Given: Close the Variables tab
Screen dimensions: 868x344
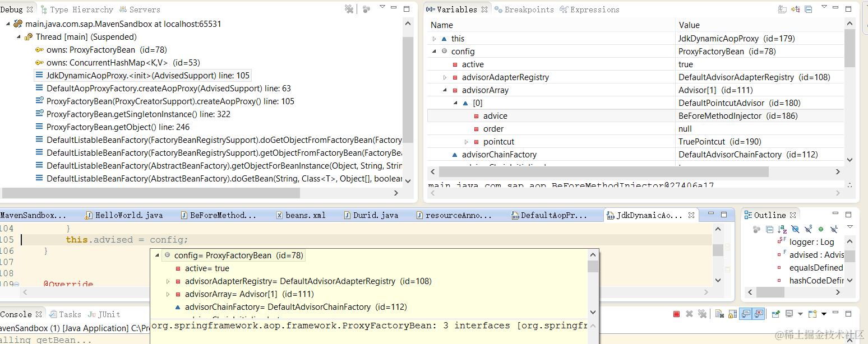Looking at the screenshot, I should [x=484, y=10].
